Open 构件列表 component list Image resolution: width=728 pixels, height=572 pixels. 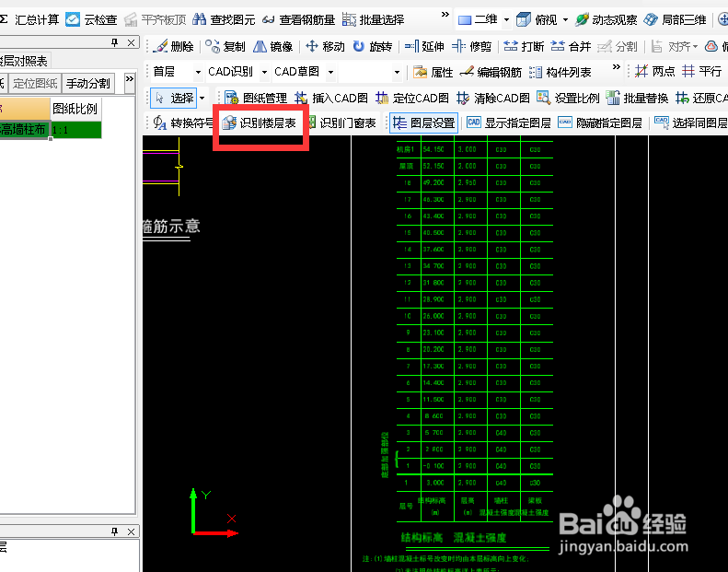point(560,72)
